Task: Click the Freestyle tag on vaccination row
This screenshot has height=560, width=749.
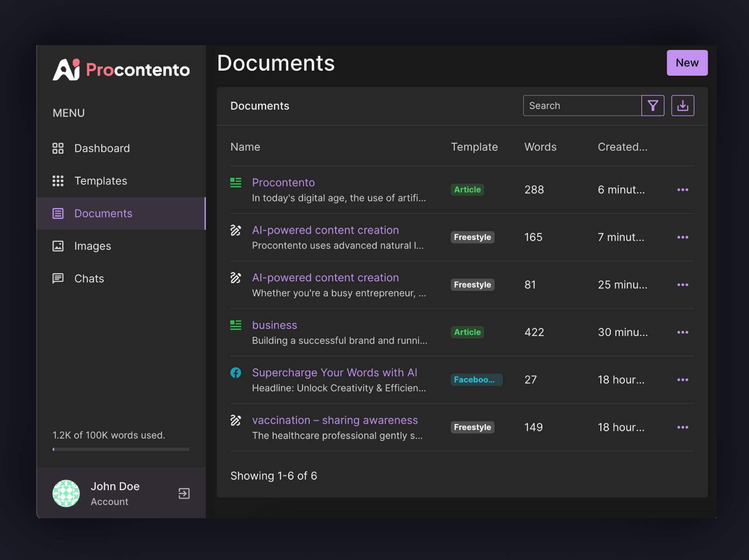Action: (x=472, y=427)
